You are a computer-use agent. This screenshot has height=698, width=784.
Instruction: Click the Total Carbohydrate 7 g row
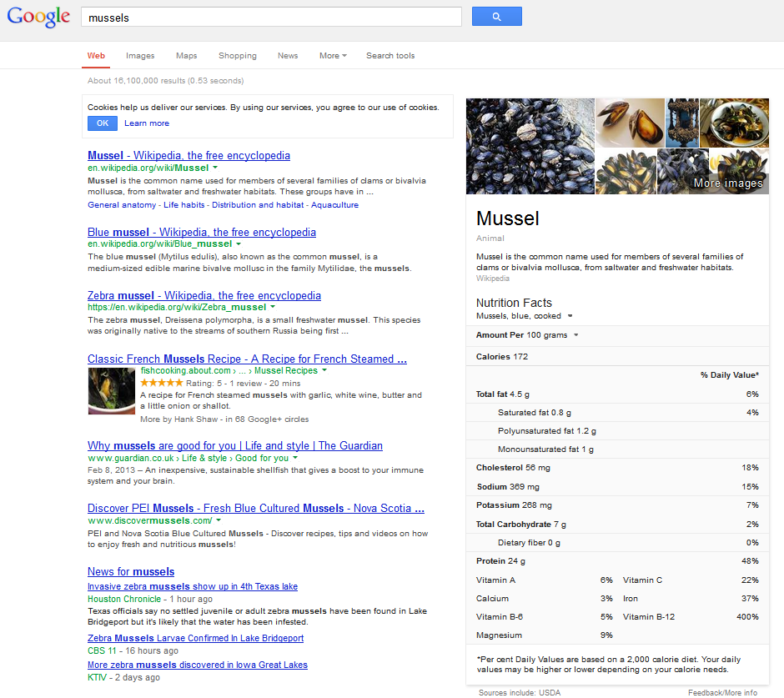(x=617, y=524)
